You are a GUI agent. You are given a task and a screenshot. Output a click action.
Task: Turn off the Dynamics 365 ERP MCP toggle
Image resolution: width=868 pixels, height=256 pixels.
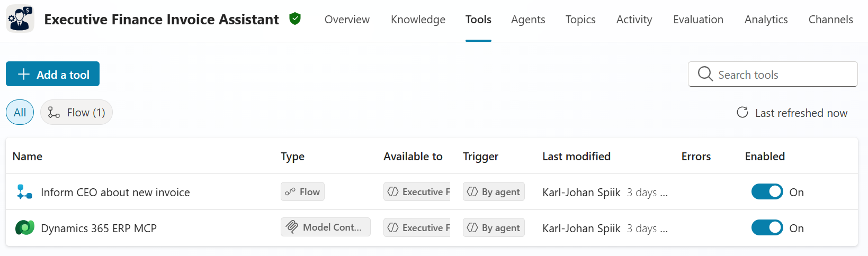click(767, 228)
